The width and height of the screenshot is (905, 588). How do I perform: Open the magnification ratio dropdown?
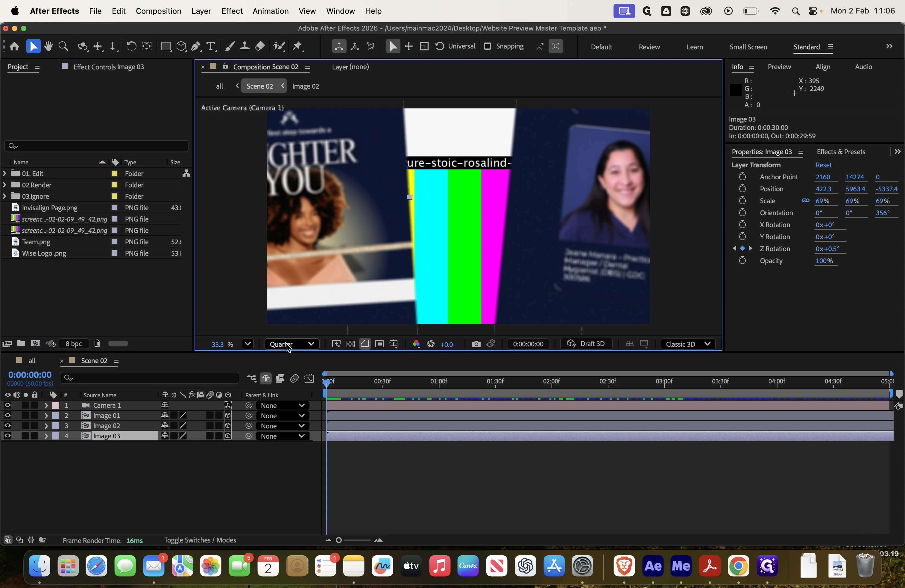pos(247,343)
